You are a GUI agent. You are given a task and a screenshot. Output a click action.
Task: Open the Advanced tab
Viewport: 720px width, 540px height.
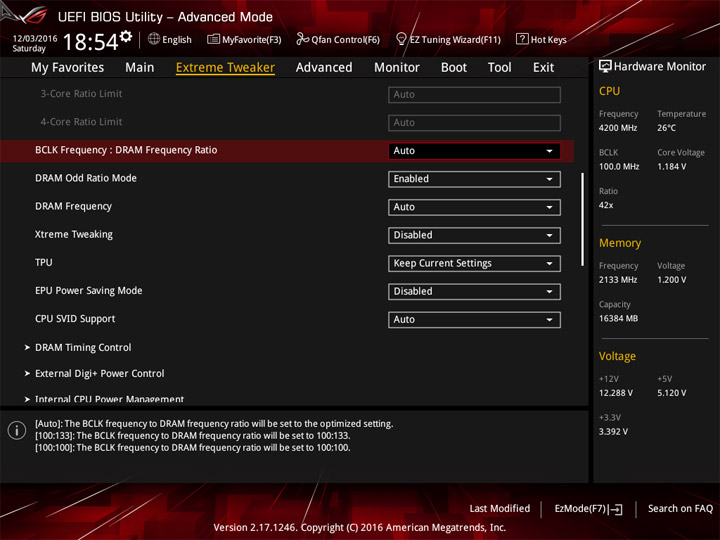click(324, 68)
